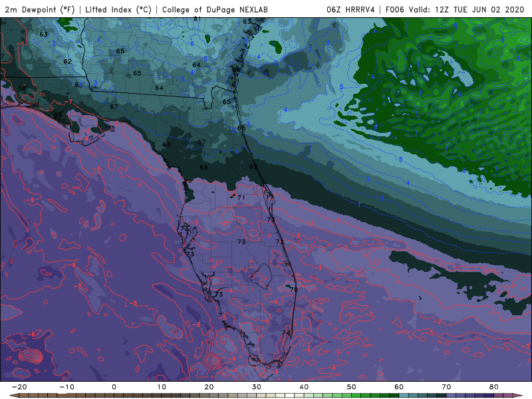Click the '74' dewpoint value near Miami

[286, 333]
